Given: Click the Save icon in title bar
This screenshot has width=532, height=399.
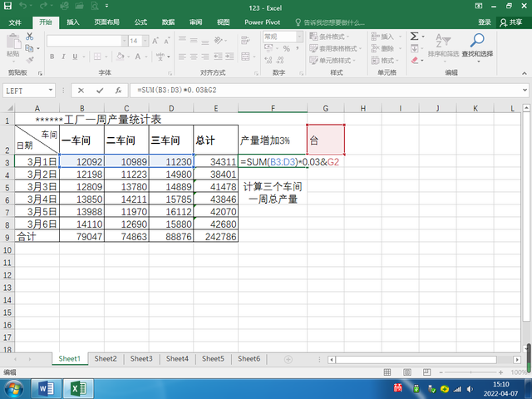Looking at the screenshot, I should click(x=7, y=6).
